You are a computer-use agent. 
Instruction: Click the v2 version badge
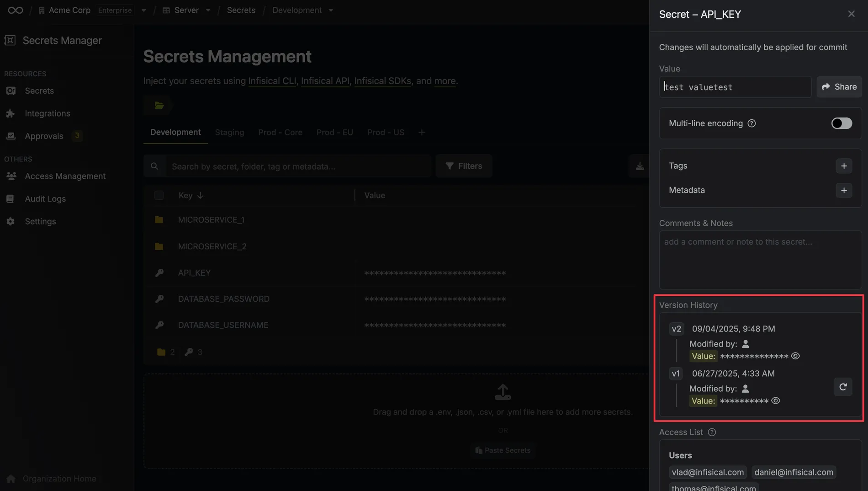click(x=676, y=329)
